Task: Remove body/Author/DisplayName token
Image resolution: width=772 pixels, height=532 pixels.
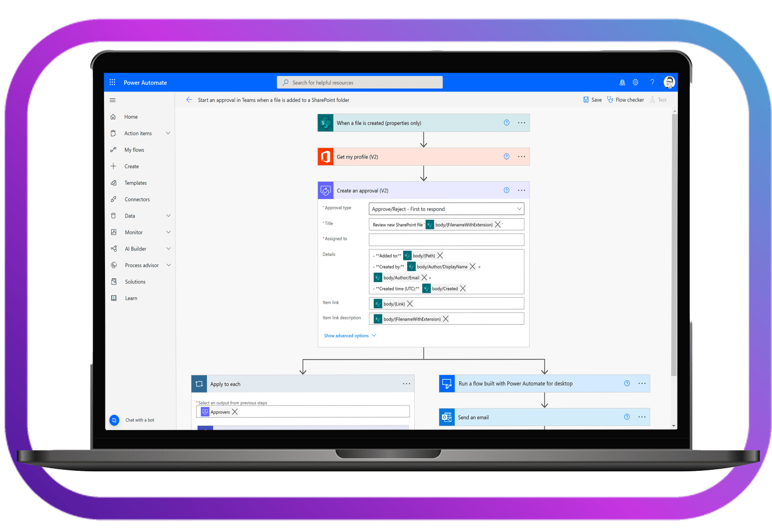Action: click(x=472, y=267)
